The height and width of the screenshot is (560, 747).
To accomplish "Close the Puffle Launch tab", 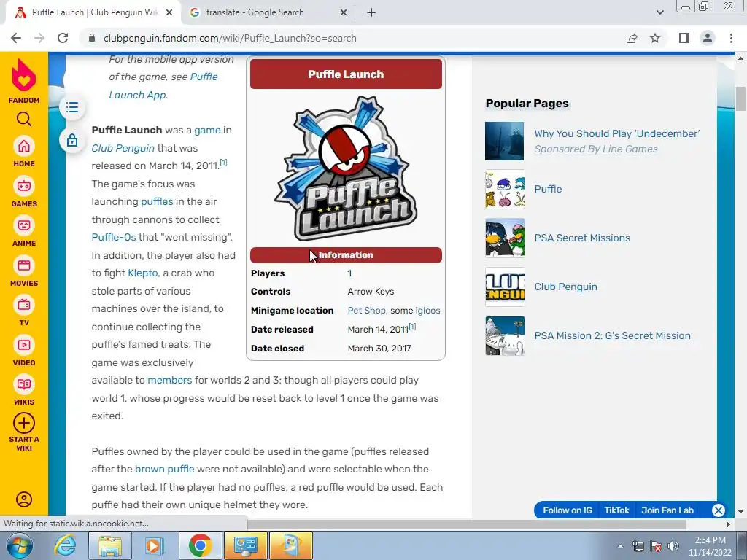I will (x=169, y=13).
